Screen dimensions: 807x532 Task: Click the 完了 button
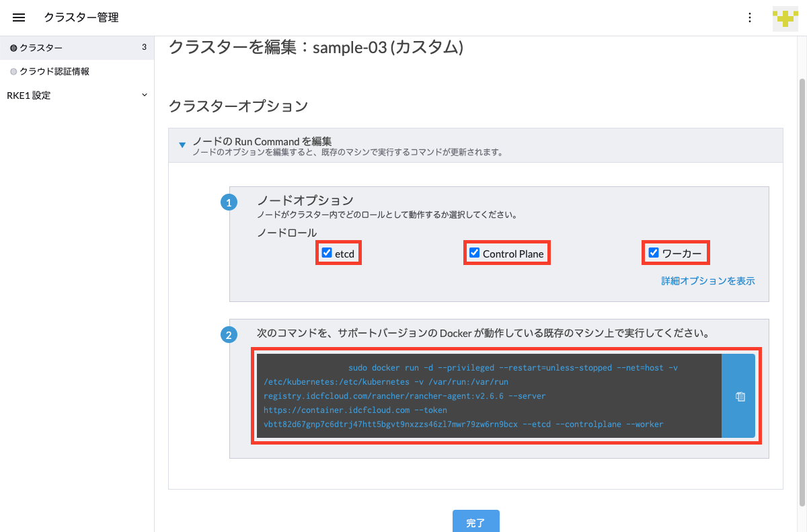click(x=475, y=521)
